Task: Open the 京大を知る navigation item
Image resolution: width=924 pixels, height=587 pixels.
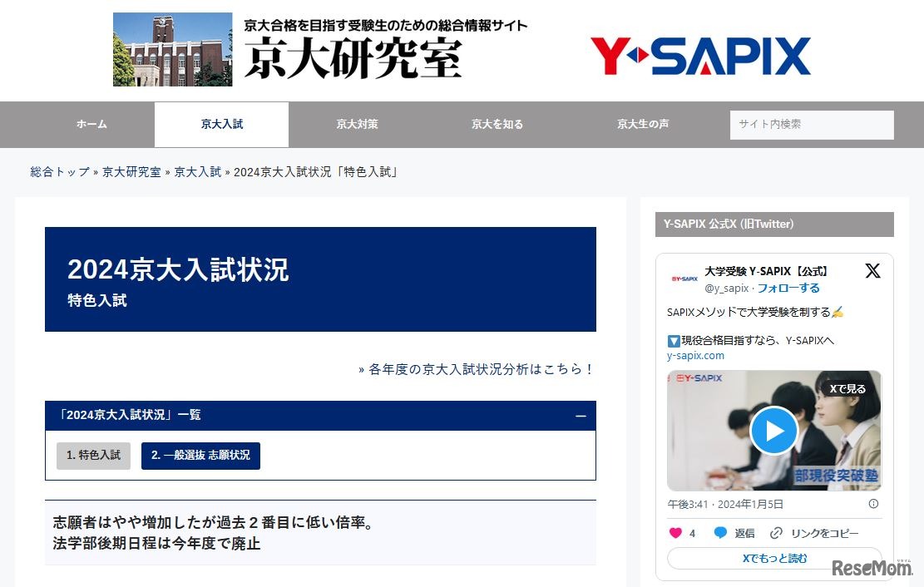Action: pyautogui.click(x=497, y=125)
